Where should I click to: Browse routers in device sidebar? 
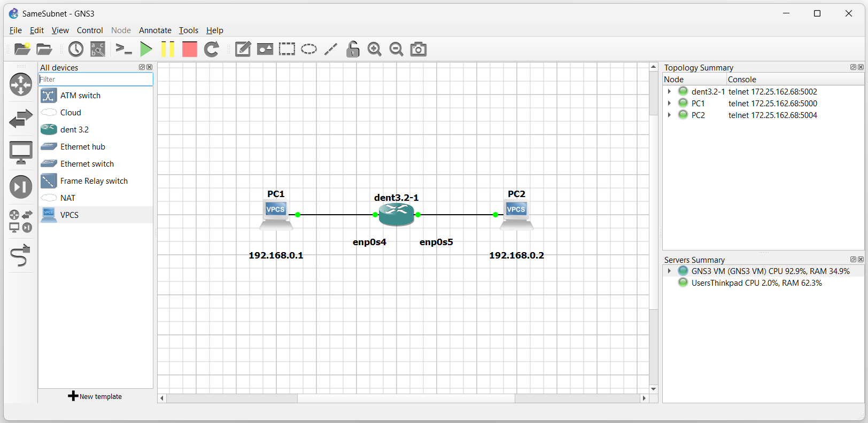[21, 84]
